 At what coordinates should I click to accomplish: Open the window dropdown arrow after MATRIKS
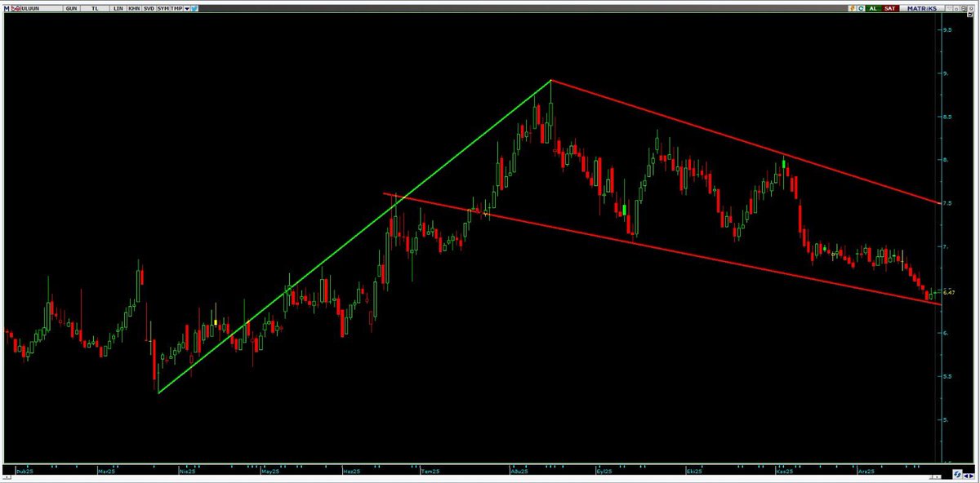click(x=949, y=8)
